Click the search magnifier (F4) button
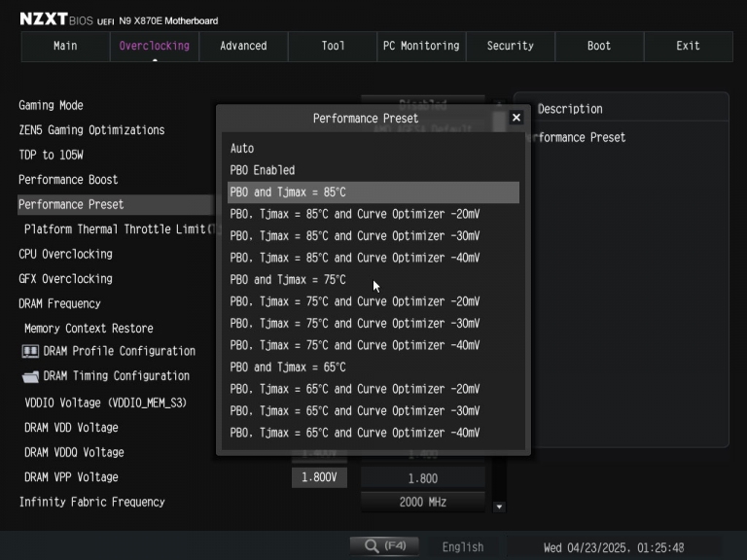The width and height of the screenshot is (747, 560). coord(384,545)
